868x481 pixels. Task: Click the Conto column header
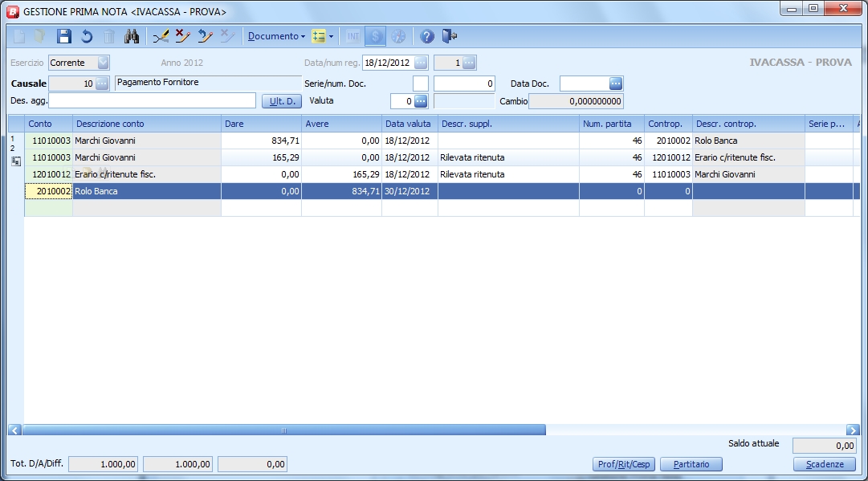(x=49, y=124)
